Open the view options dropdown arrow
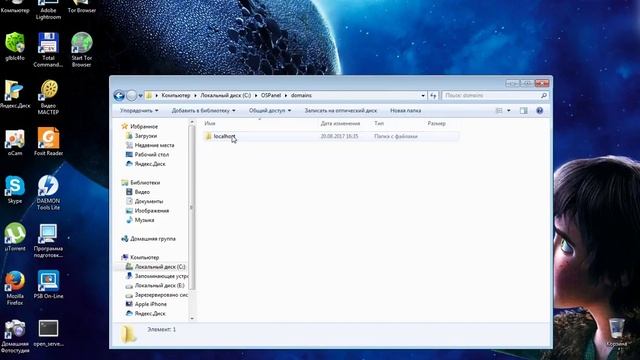640x360 pixels. pyautogui.click(x=509, y=111)
